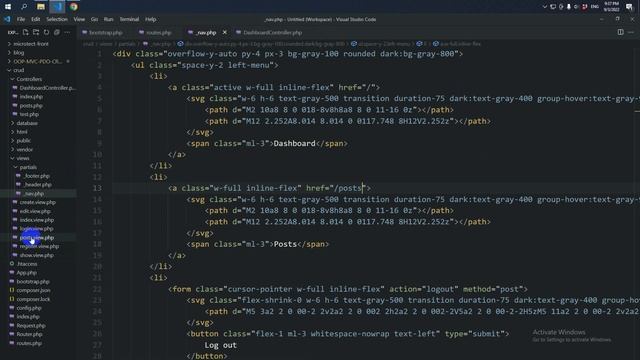The image size is (640, 360).
Task: Open composer.json file
Action: pos(33,290)
